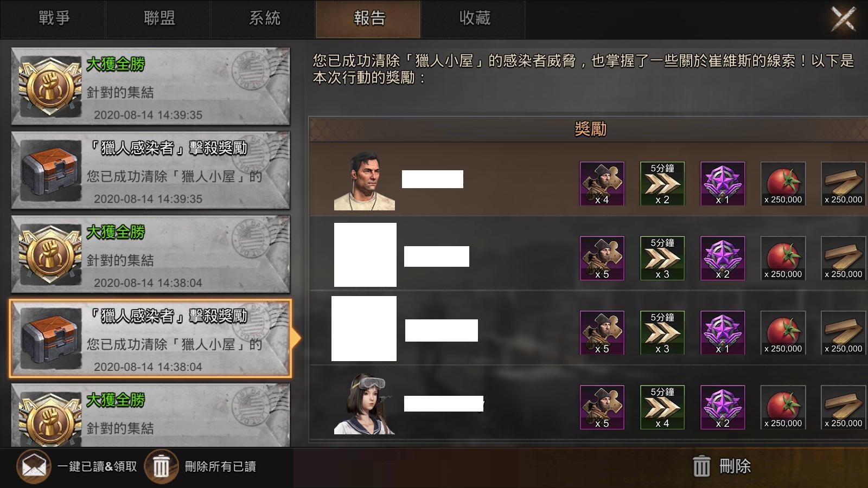Viewport: 868px width, 488px height.
Task: Open the 戰爭 tab
Action: point(53,19)
